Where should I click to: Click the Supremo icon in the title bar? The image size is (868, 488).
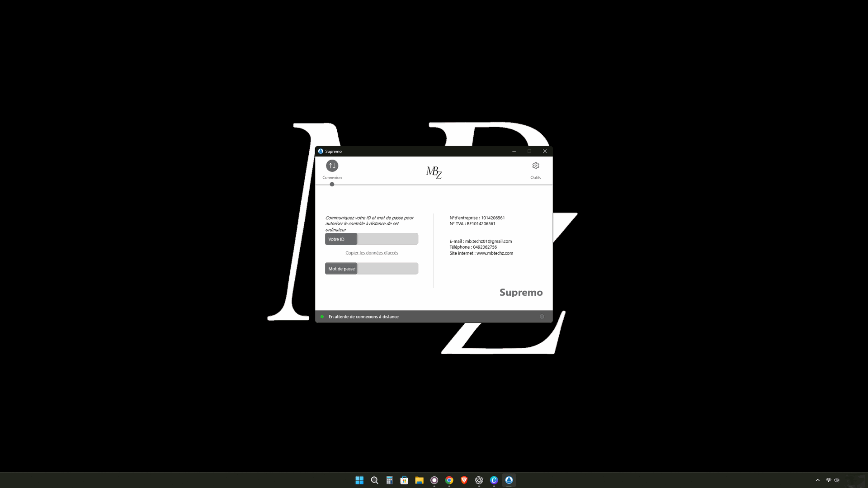coord(321,152)
